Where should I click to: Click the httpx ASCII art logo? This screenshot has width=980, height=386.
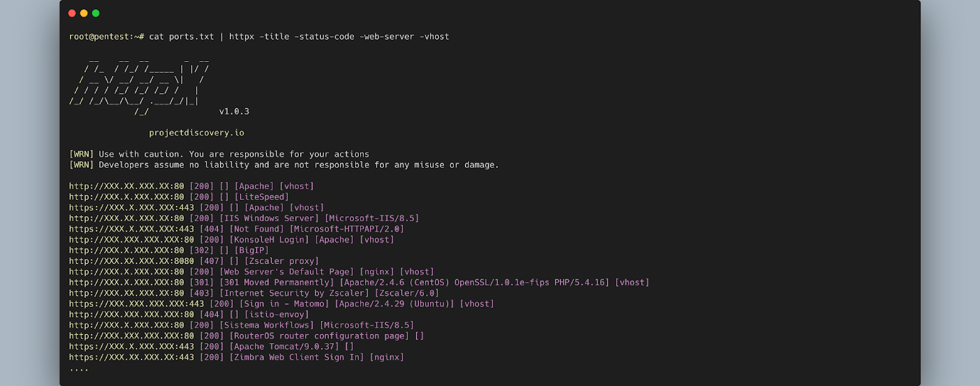140,85
